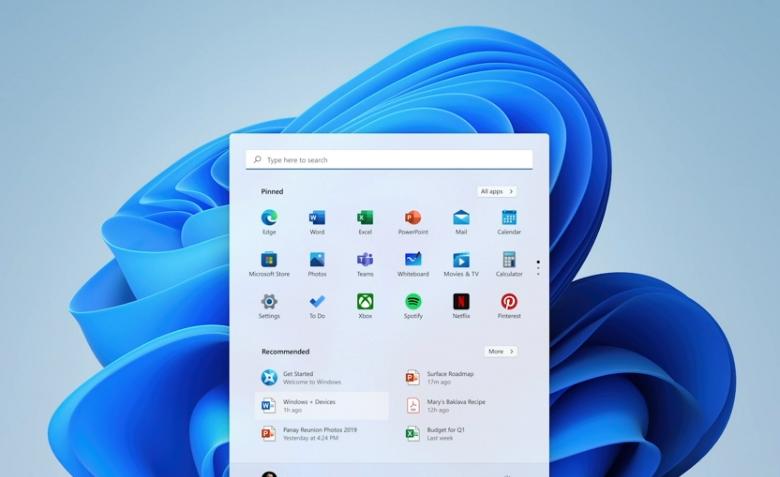Launch Spotify from the pinned grid
This screenshot has height=477, width=780.
click(x=413, y=306)
